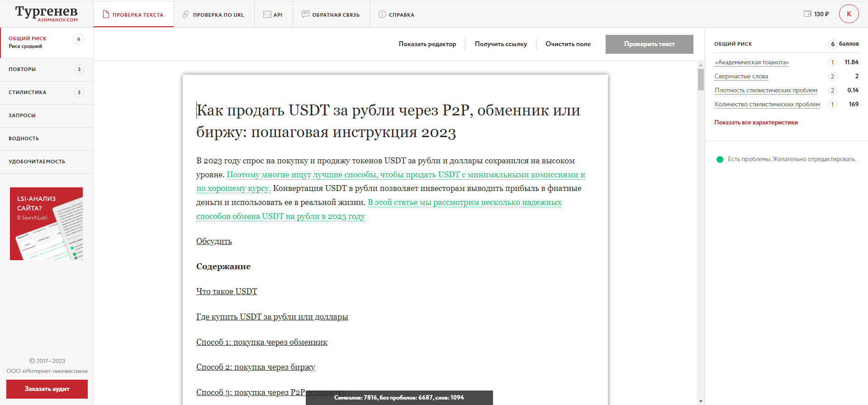Click the 0.14 density value

[x=853, y=91]
